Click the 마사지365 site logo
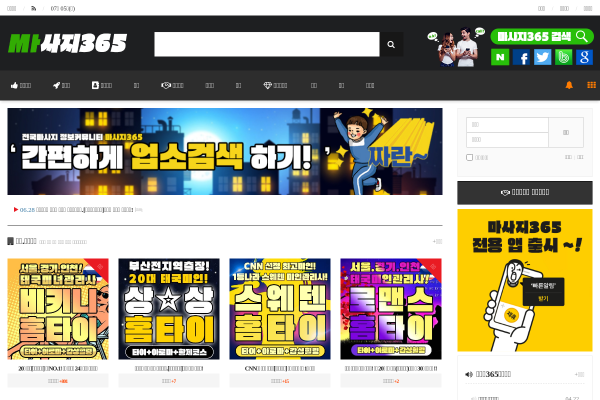Screen dimensions: 600x400 coord(67,43)
